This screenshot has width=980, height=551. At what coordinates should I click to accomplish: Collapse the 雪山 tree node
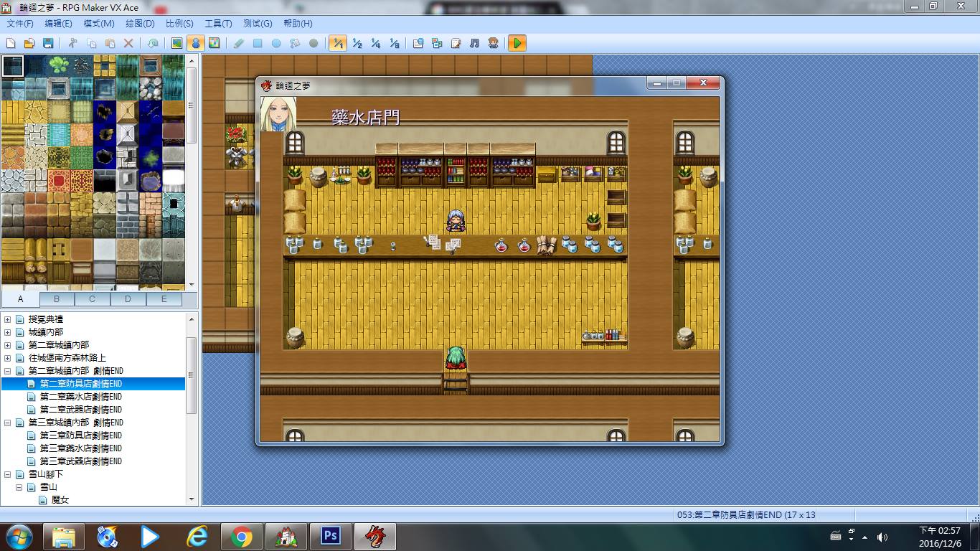pyautogui.click(x=19, y=487)
